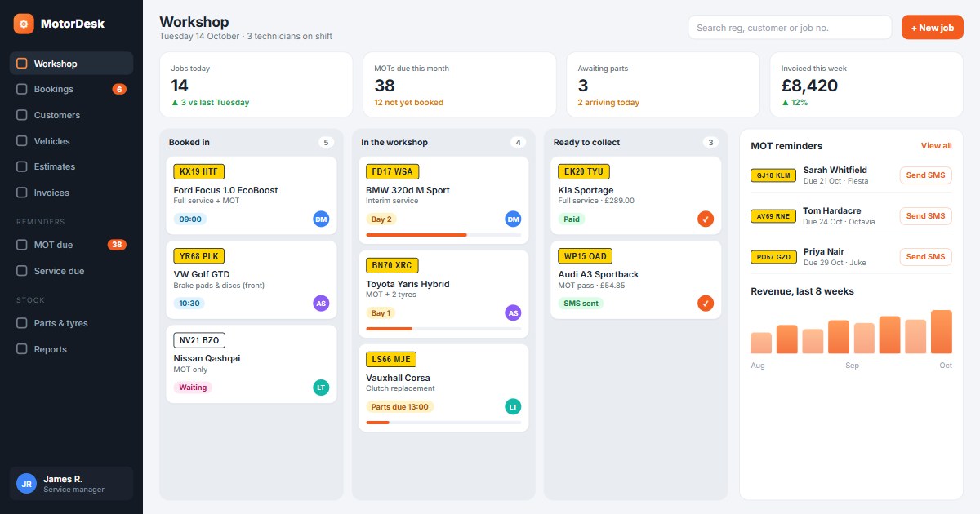Screen dimensions: 980x514
Task: Open the Invoiced this week card
Action: pos(866,85)
